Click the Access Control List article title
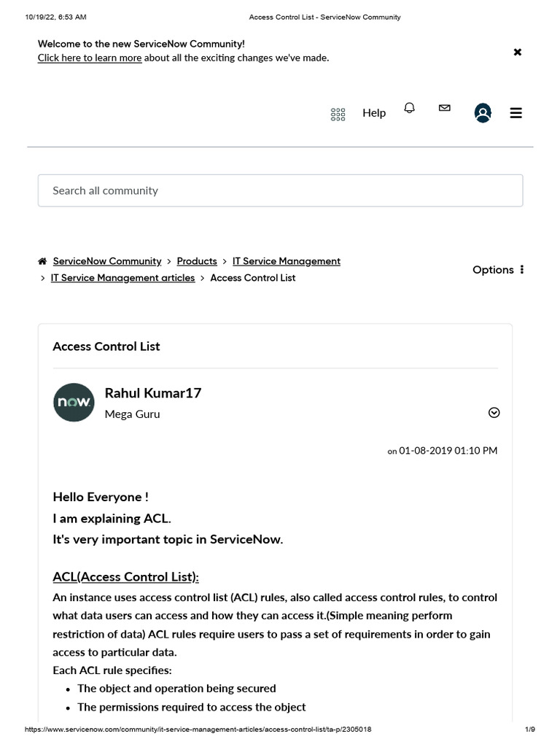This screenshot has height=747, width=560. pos(106,347)
